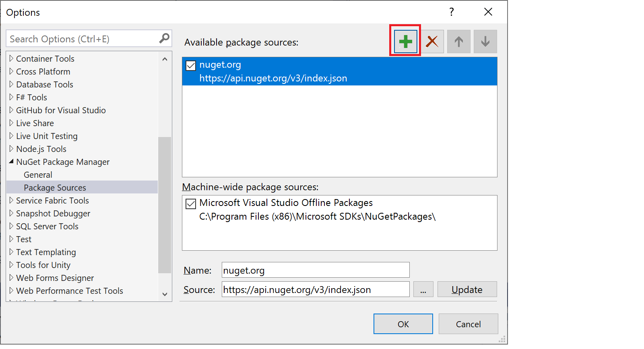Remove selected source with red X button
This screenshot has height=349, width=644.
click(432, 41)
